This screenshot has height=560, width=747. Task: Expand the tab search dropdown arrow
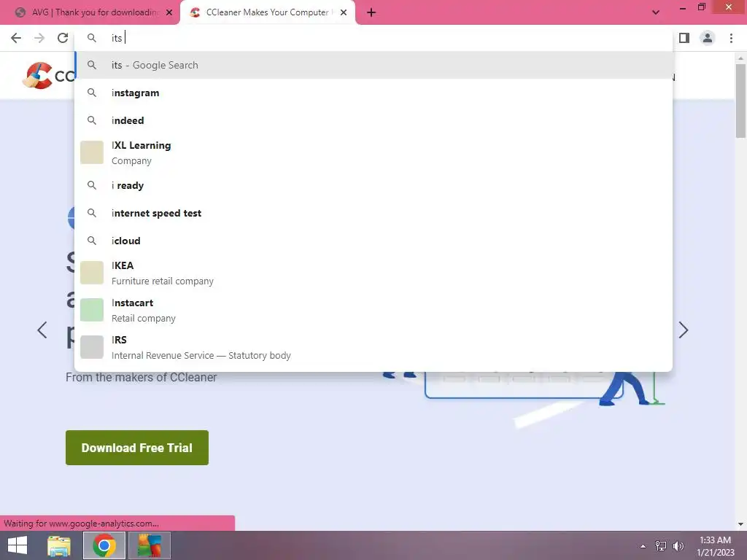[x=656, y=12]
